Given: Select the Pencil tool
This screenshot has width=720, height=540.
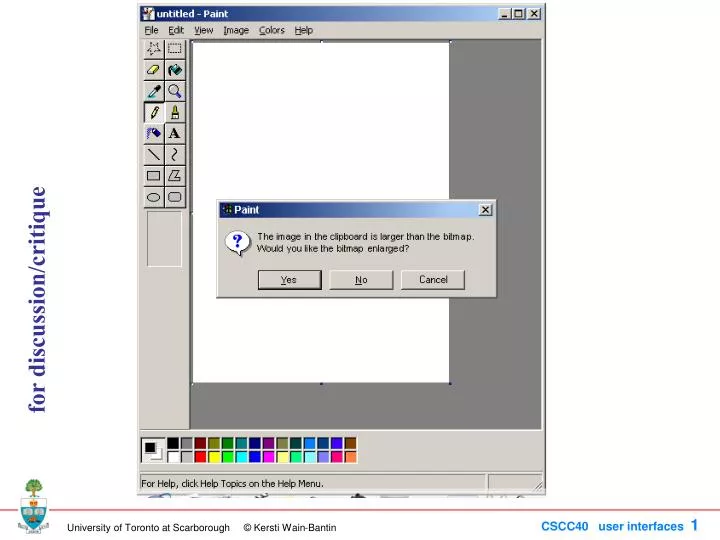Looking at the screenshot, I should [154, 112].
